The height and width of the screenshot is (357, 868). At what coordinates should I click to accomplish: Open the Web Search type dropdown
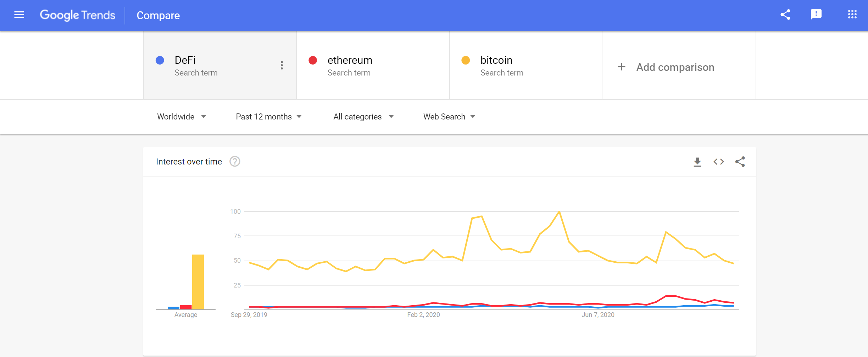tap(449, 117)
